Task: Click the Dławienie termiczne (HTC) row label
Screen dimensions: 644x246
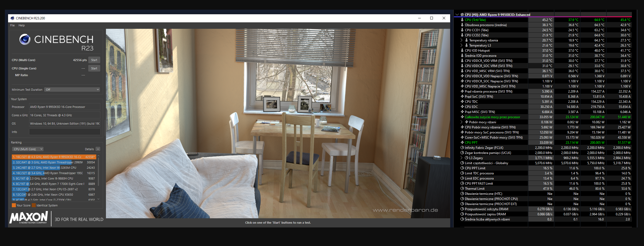Action: pos(483,194)
